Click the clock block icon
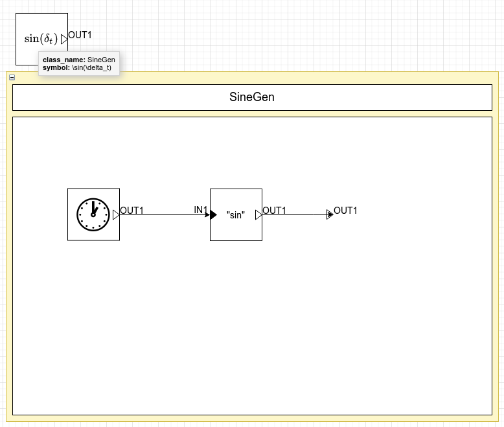The image size is (504, 427). (x=93, y=214)
